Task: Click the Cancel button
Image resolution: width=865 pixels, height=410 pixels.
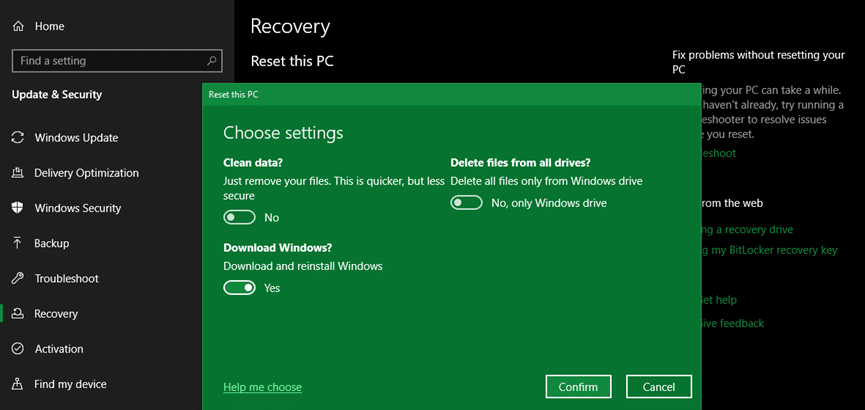Action: (659, 387)
